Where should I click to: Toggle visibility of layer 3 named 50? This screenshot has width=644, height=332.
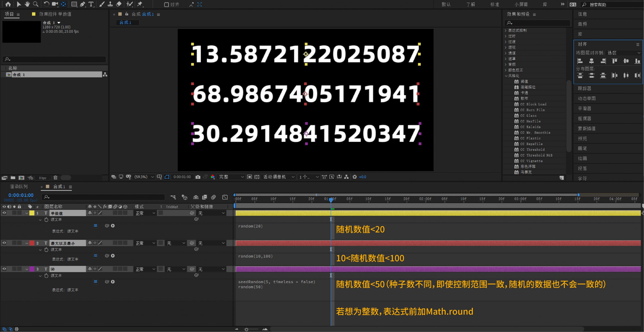point(4,269)
